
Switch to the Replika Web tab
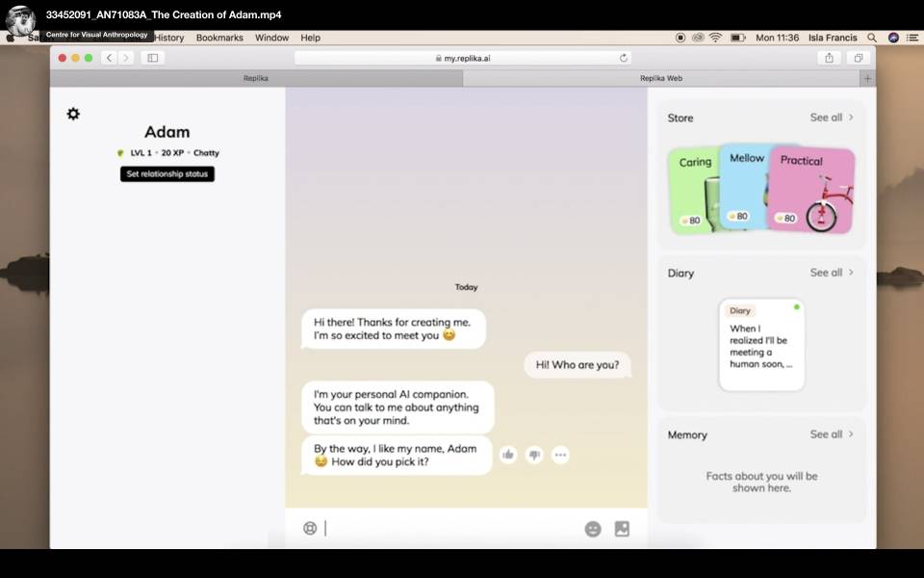click(x=661, y=79)
